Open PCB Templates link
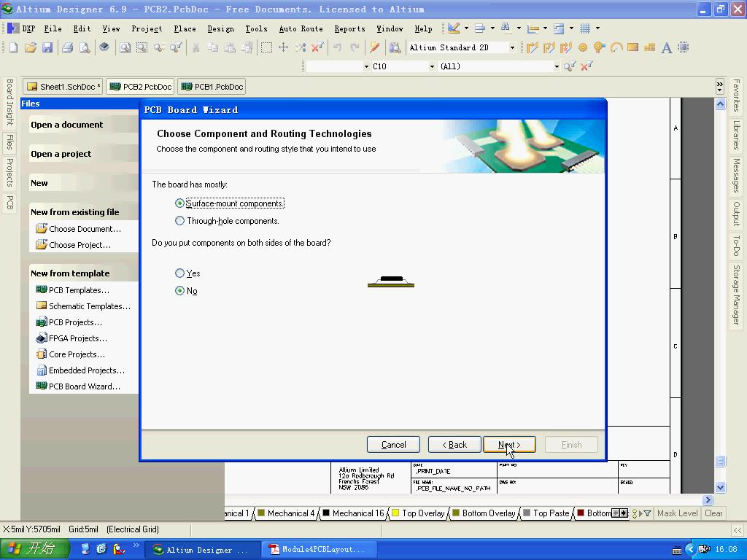The image size is (747, 560). [x=79, y=290]
